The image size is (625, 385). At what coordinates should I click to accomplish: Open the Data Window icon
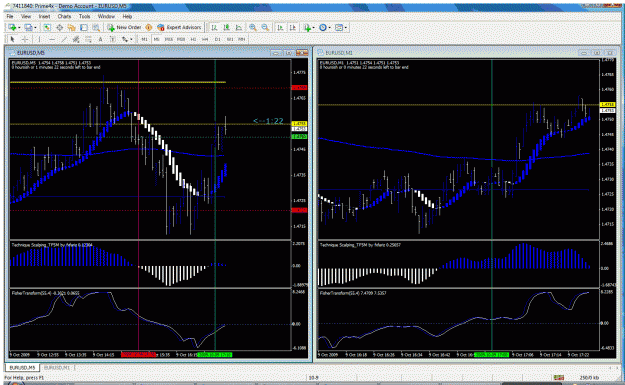click(59, 27)
